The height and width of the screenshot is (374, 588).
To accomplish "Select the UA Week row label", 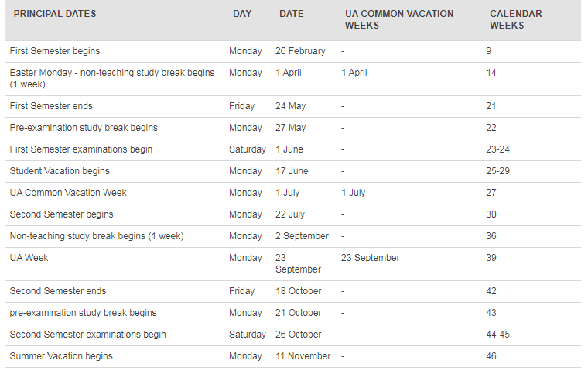I will [29, 258].
